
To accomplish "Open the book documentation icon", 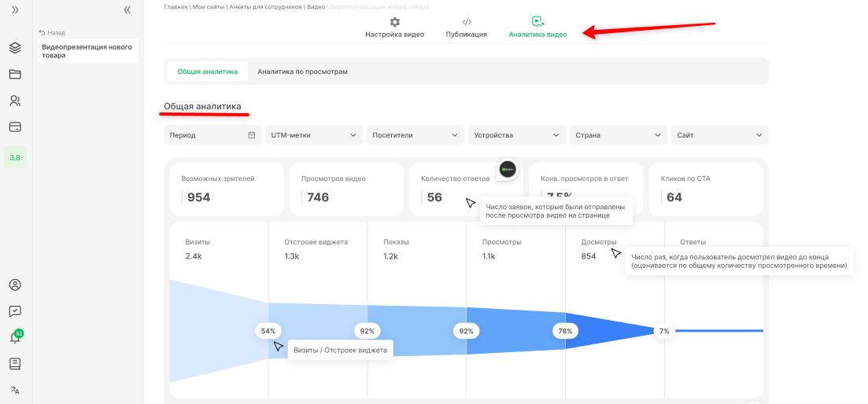I will 15,364.
